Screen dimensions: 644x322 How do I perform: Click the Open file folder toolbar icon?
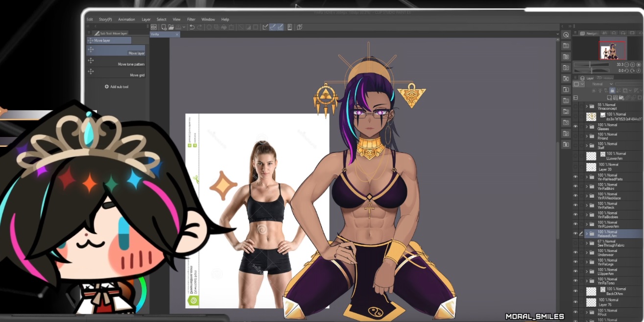pyautogui.click(x=171, y=27)
